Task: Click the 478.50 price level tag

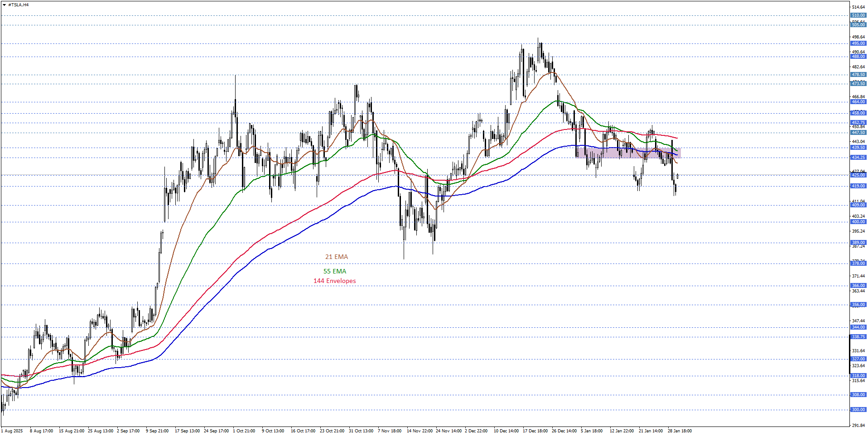Action: click(x=858, y=75)
